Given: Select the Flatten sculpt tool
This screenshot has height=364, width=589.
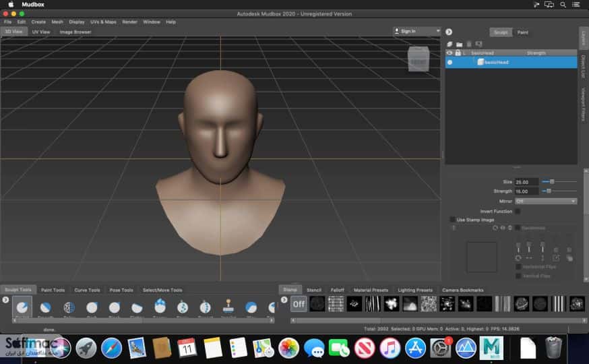Looking at the screenshot, I should pyautogui.click(x=137, y=307).
